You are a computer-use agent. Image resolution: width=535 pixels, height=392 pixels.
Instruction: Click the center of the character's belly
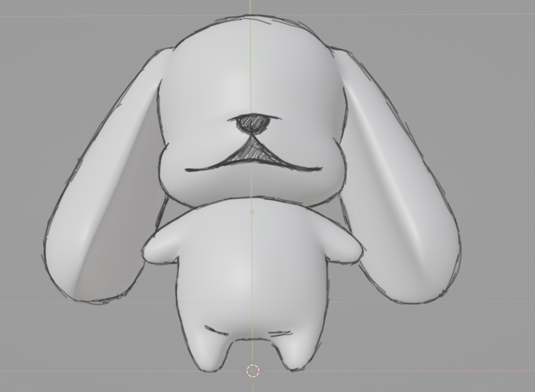pyautogui.click(x=251, y=273)
